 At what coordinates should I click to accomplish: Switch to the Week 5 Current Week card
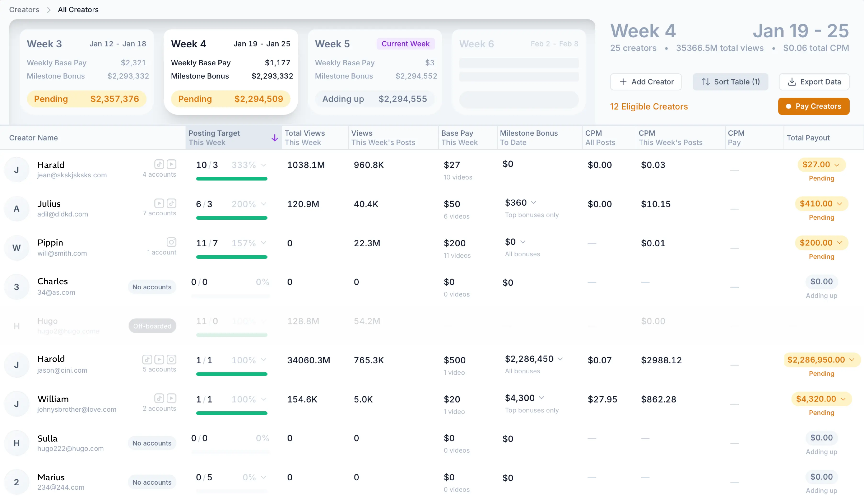[375, 72]
